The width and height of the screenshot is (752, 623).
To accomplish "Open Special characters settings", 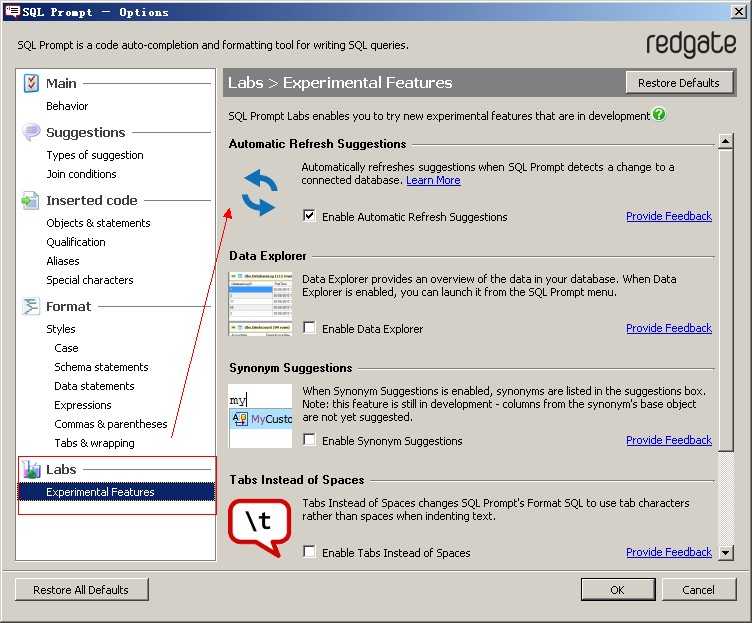I will [x=90, y=280].
